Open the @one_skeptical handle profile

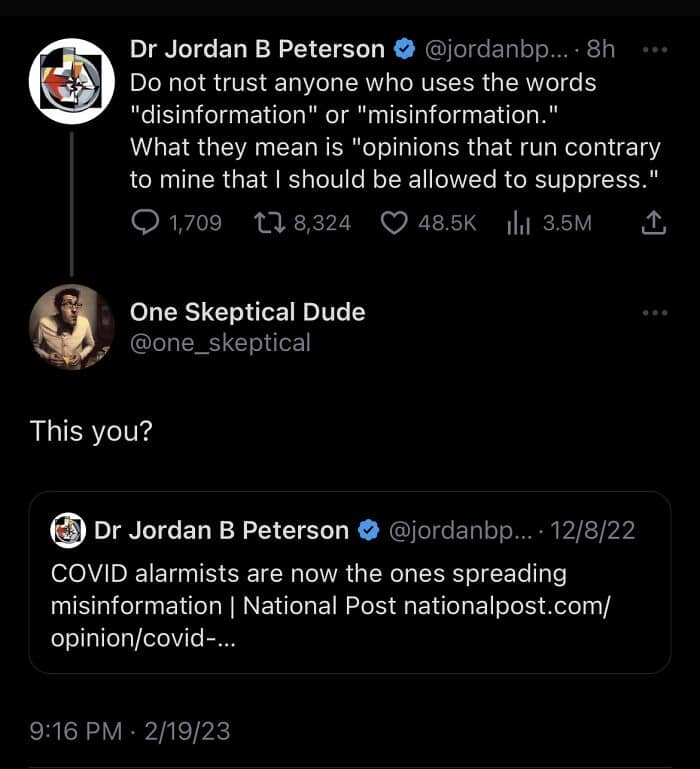pyautogui.click(x=220, y=343)
